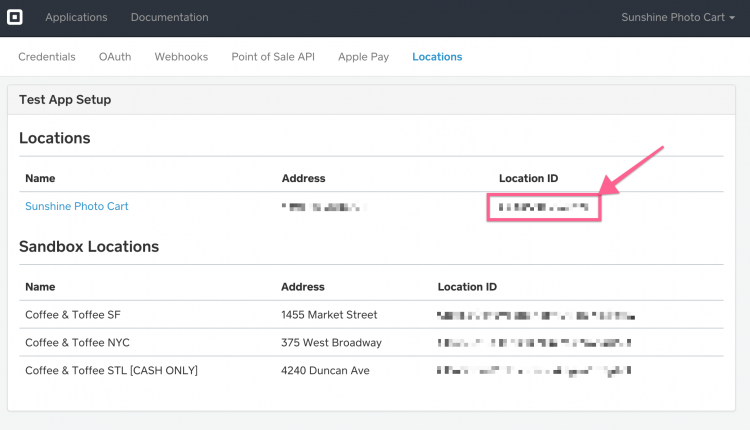Click Address column header in Sandbox table
Screen dimensions: 750x430
pos(303,287)
